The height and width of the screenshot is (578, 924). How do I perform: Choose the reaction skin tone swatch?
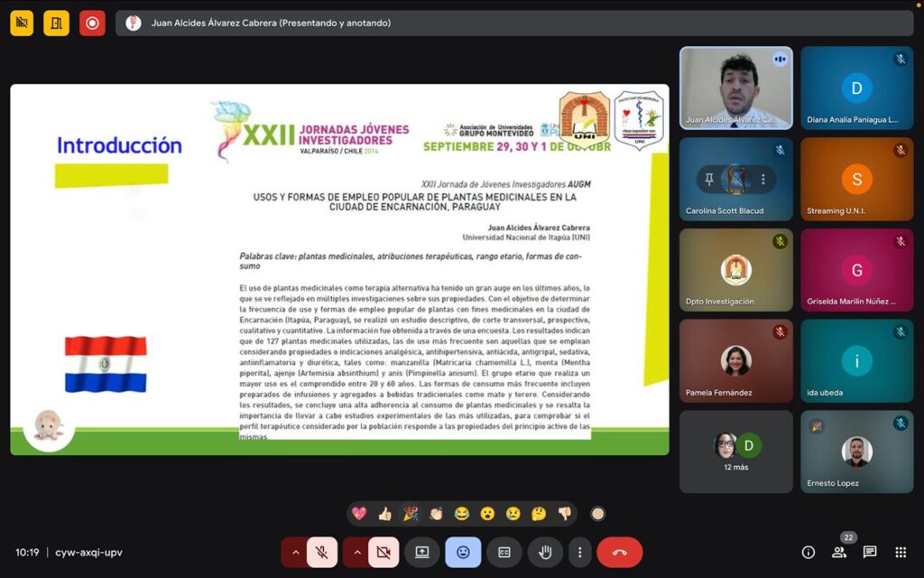(x=597, y=514)
